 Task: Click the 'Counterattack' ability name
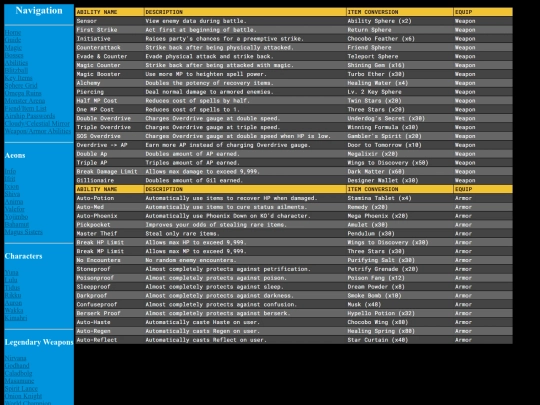pyautogui.click(x=98, y=48)
